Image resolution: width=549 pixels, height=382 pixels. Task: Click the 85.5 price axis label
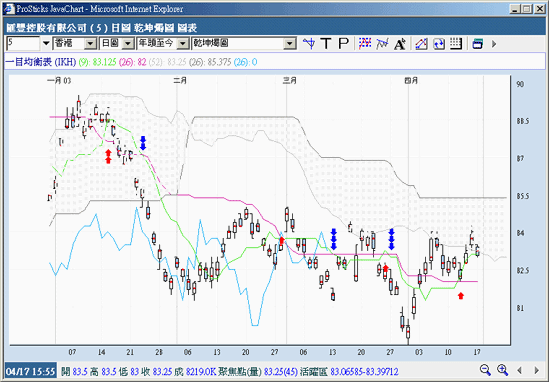[523, 196]
